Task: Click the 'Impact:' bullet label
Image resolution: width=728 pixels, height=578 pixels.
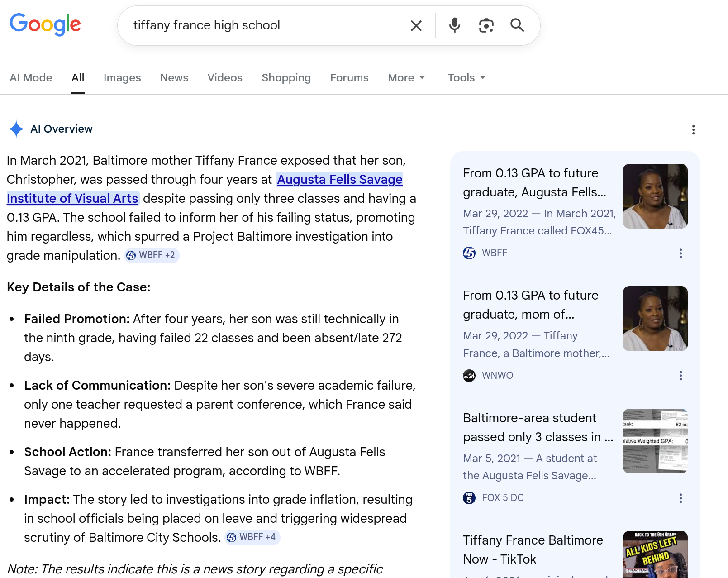Action: coord(47,500)
